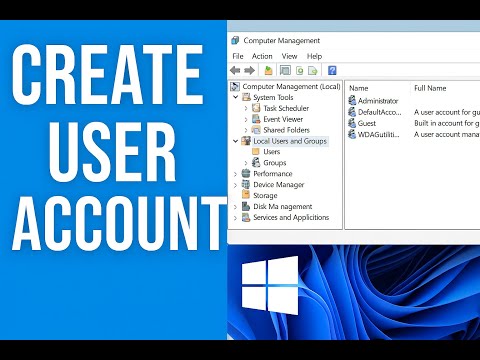Image resolution: width=480 pixels, height=360 pixels.
Task: Select the Device Manager label
Action: click(x=279, y=184)
